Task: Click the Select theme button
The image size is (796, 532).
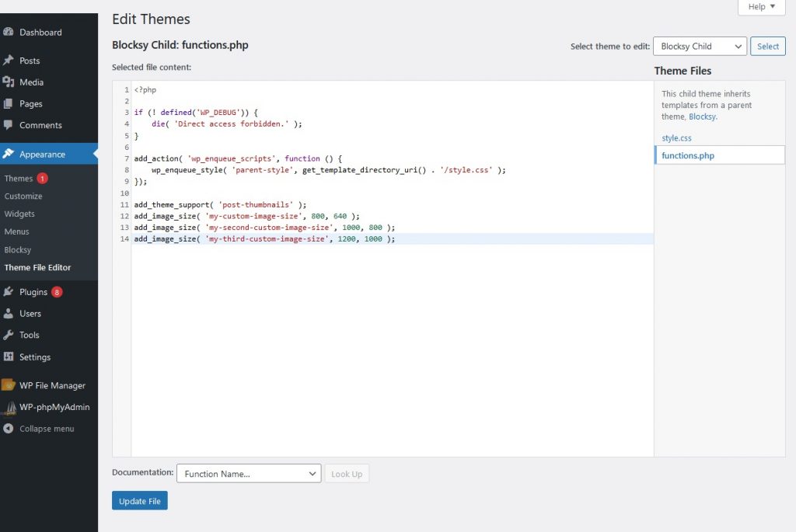Action: (x=767, y=46)
